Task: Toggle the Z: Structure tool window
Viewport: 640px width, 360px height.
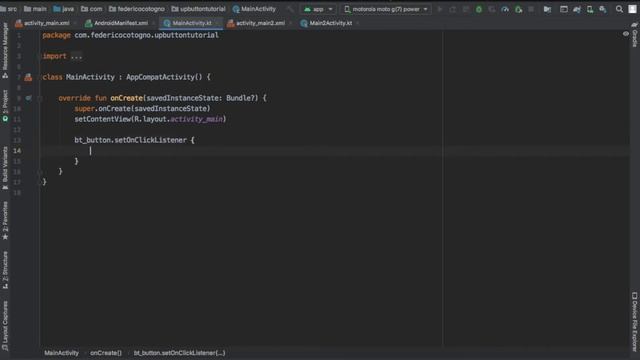Action: [5, 270]
